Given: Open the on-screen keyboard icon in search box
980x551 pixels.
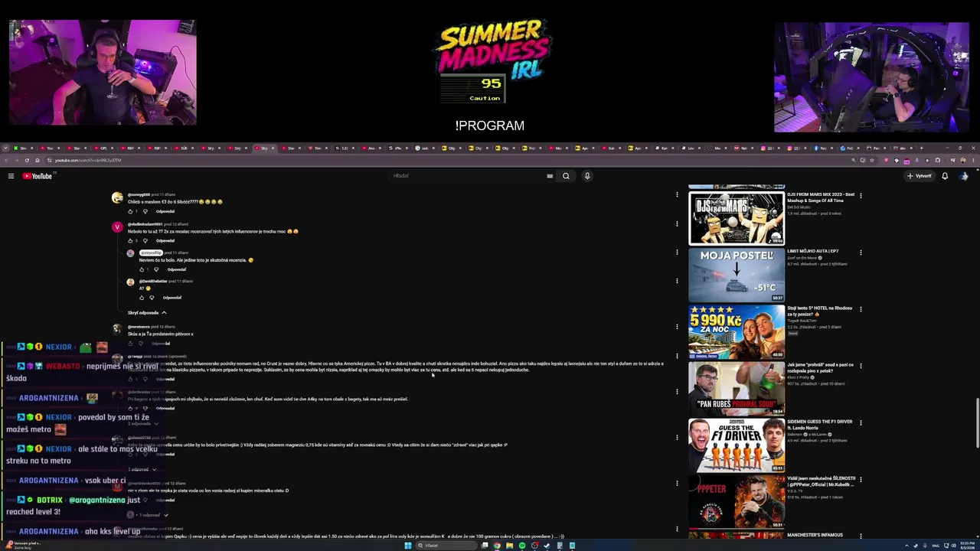Looking at the screenshot, I should [550, 176].
